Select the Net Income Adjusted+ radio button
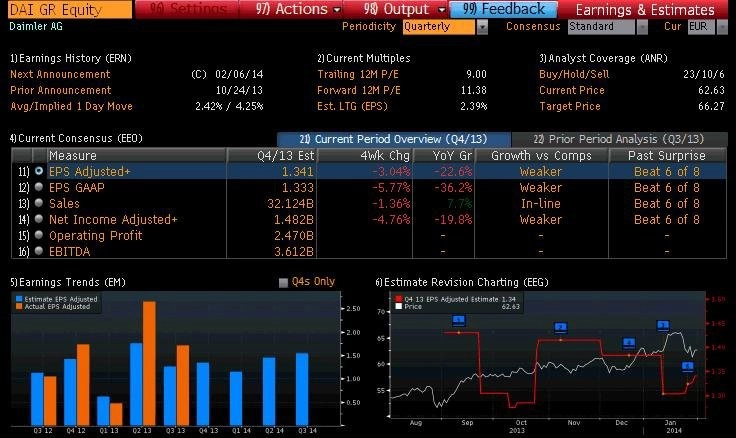This screenshot has width=736, height=438. (x=39, y=219)
